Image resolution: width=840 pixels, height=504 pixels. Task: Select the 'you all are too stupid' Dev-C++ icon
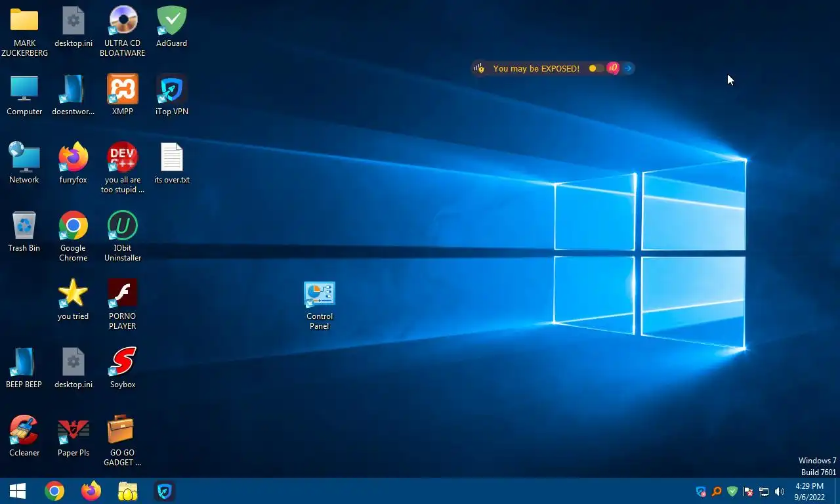pyautogui.click(x=123, y=167)
